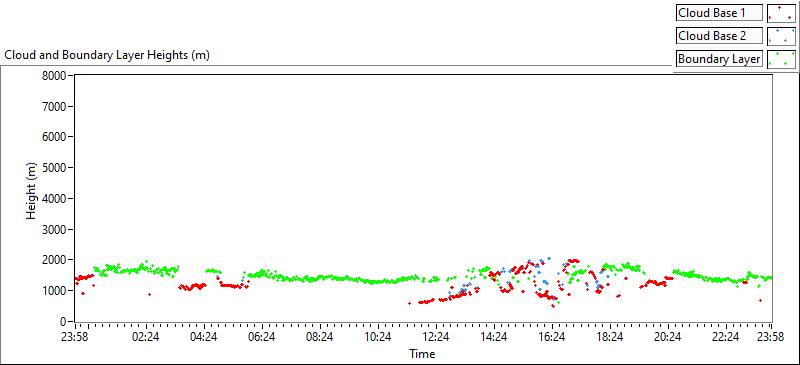Click the 1000 y-axis scale value
800x365 pixels.
pyautogui.click(x=54, y=291)
